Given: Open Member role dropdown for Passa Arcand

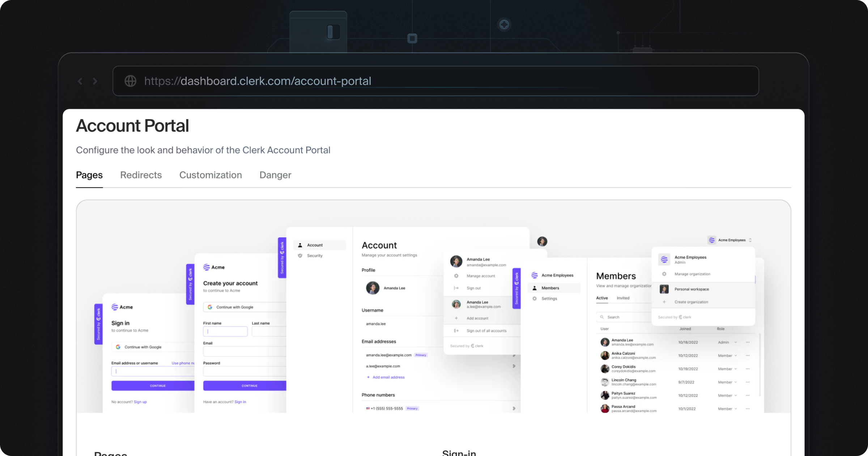Looking at the screenshot, I should pos(727,409).
